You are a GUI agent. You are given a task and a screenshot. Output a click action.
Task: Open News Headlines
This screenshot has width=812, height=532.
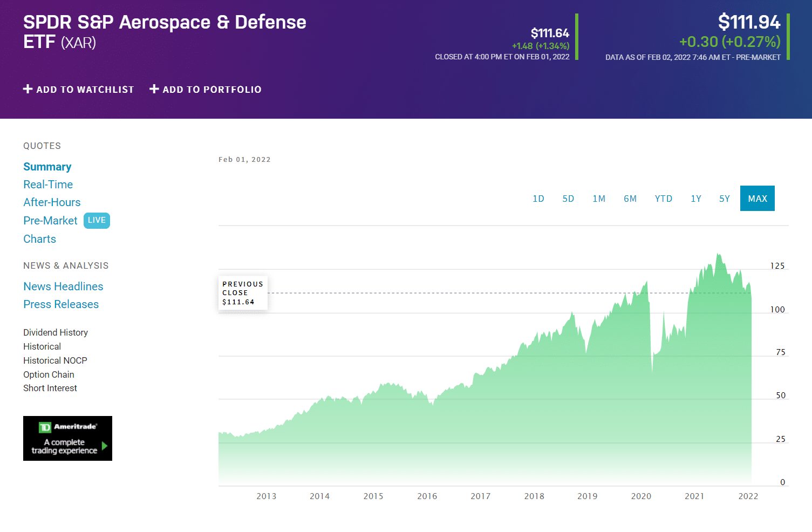click(63, 286)
